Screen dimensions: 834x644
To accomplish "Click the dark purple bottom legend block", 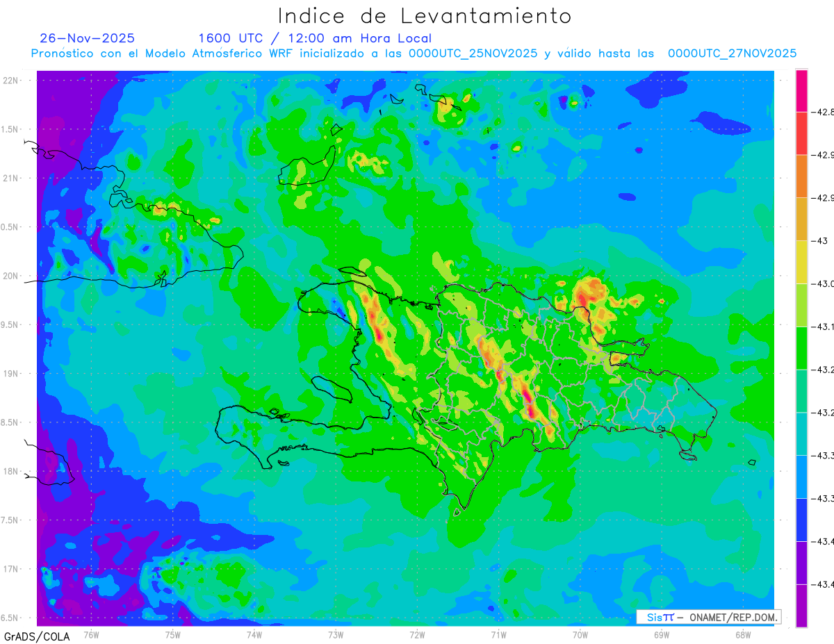I will pyautogui.click(x=801, y=606).
